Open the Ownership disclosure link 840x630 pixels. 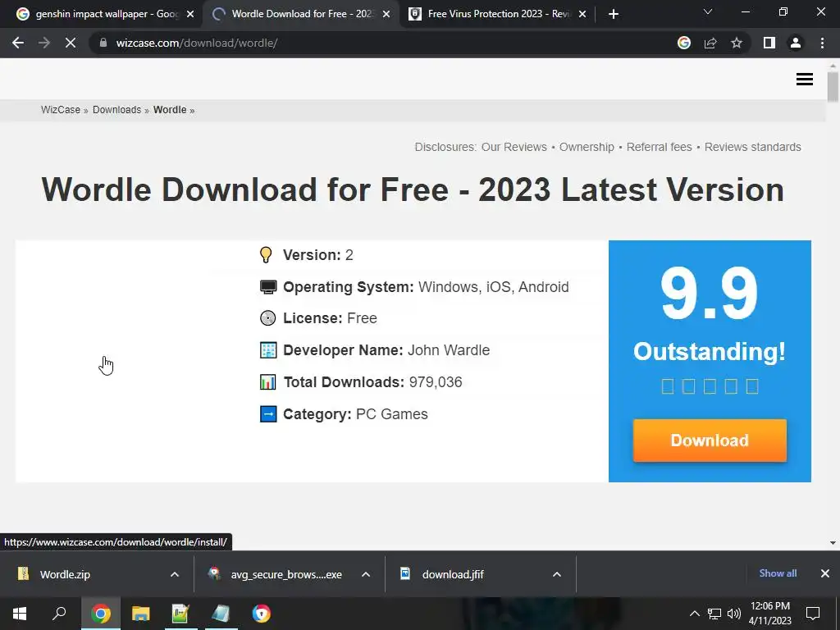(587, 147)
